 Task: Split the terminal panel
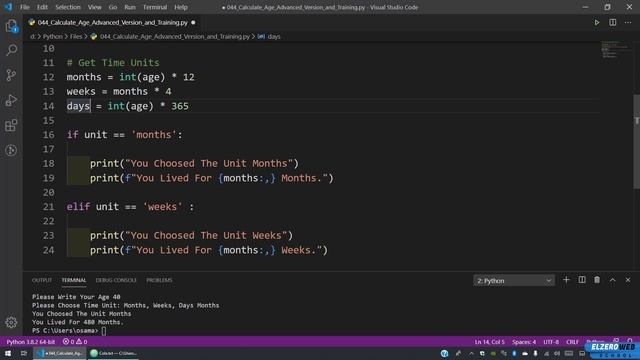(x=582, y=280)
